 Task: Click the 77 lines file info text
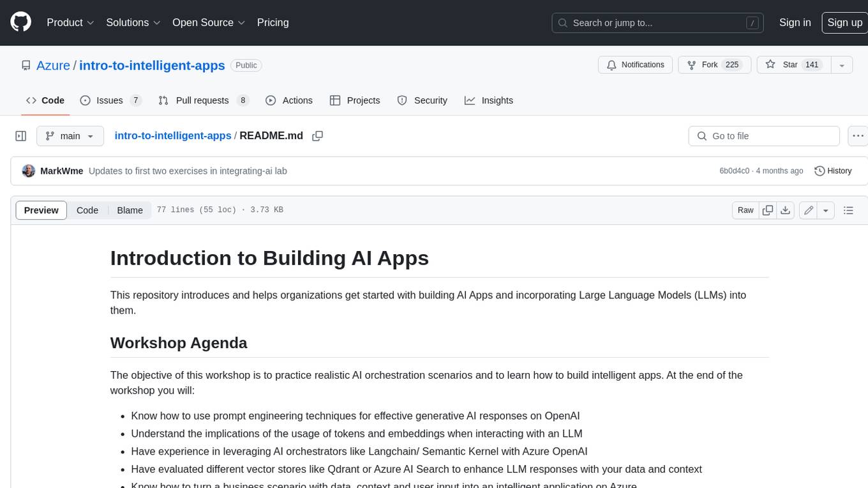[x=220, y=210]
